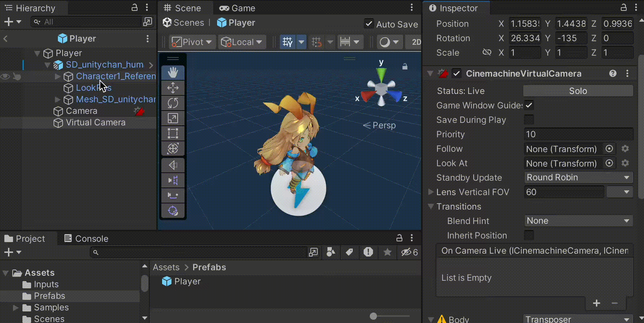The height and width of the screenshot is (323, 644).
Task: Enable Inherit Position checkbox
Action: pos(529,235)
